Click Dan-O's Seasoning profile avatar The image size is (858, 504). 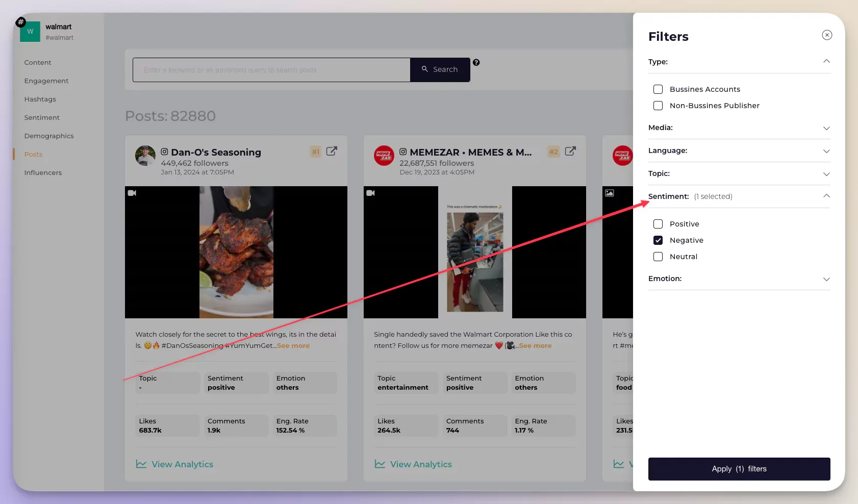[145, 156]
